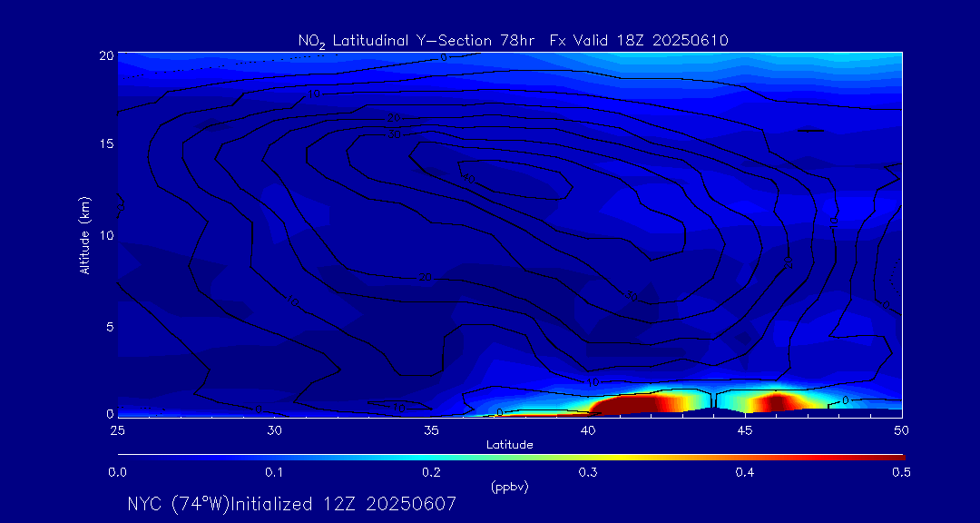The width and height of the screenshot is (980, 523).
Task: Click the "(ppbv)" units label
Action: click(x=509, y=488)
